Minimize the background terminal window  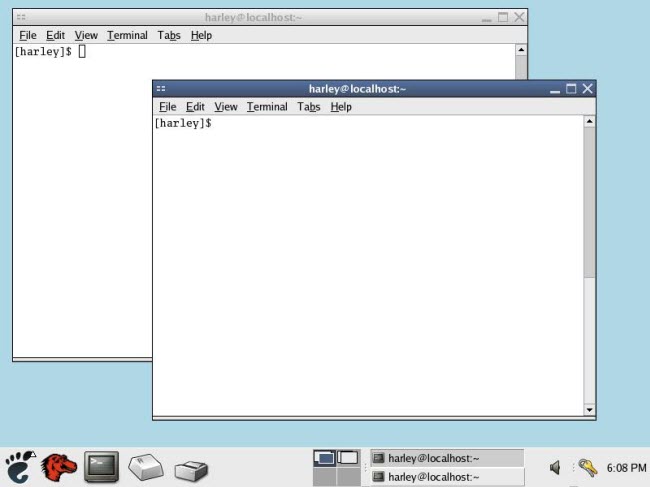(487, 18)
